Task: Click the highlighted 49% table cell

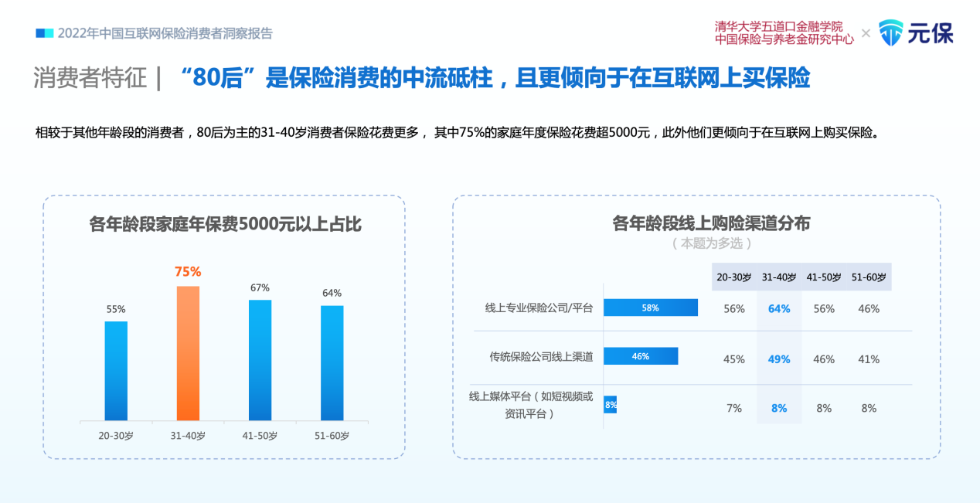Action: point(779,359)
